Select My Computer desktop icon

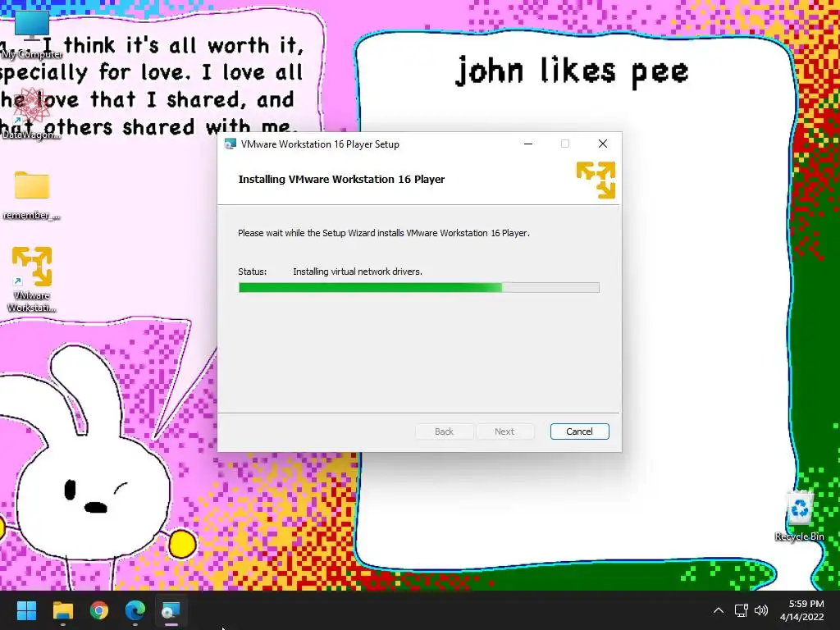click(32, 33)
